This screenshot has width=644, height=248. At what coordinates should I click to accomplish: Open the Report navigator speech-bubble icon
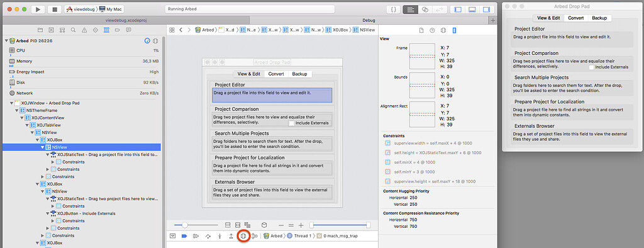tap(128, 30)
